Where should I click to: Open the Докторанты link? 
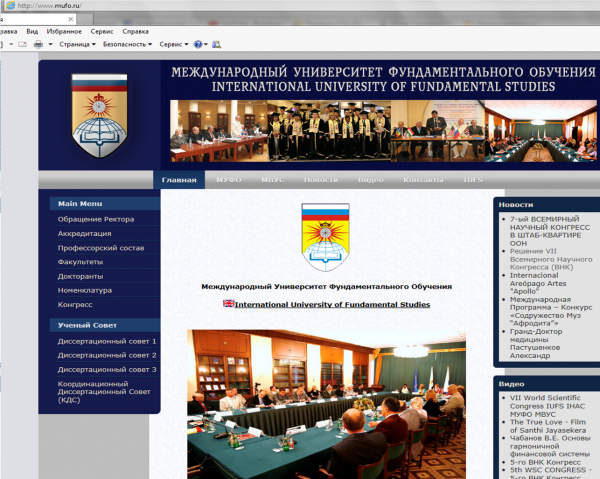coord(80,276)
